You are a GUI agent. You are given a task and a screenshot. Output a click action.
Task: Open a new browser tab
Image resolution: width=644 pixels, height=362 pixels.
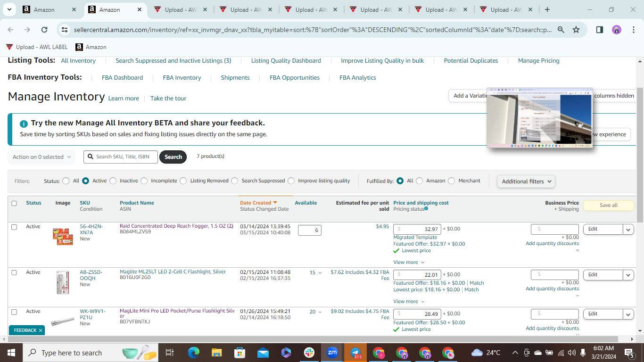click(x=547, y=9)
